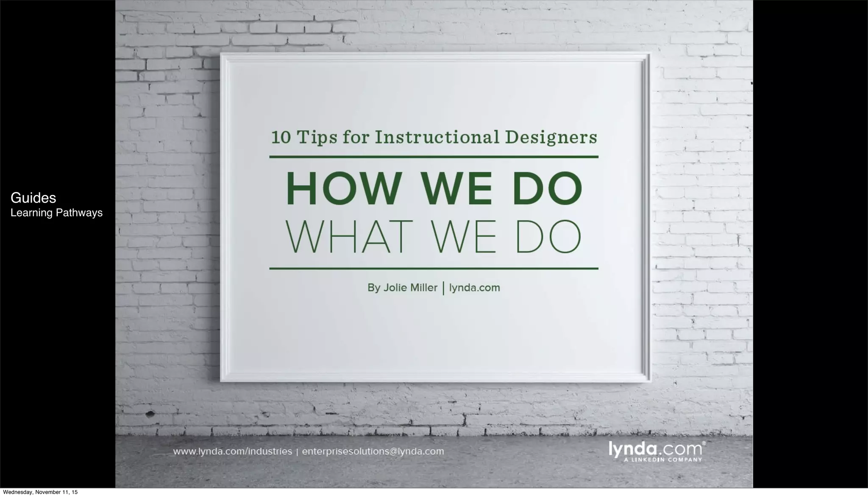This screenshot has width=868, height=497.
Task: Click the Learning Pathways note text
Action: pyautogui.click(x=56, y=213)
